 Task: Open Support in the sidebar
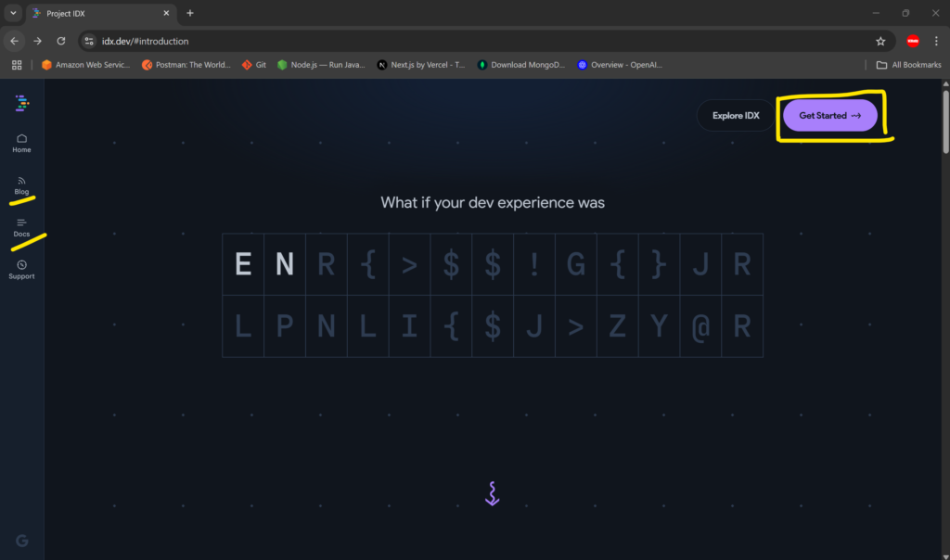point(22,270)
